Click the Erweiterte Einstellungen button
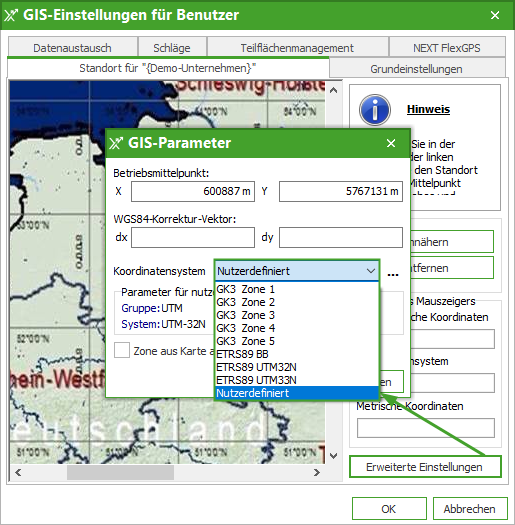 tap(425, 467)
